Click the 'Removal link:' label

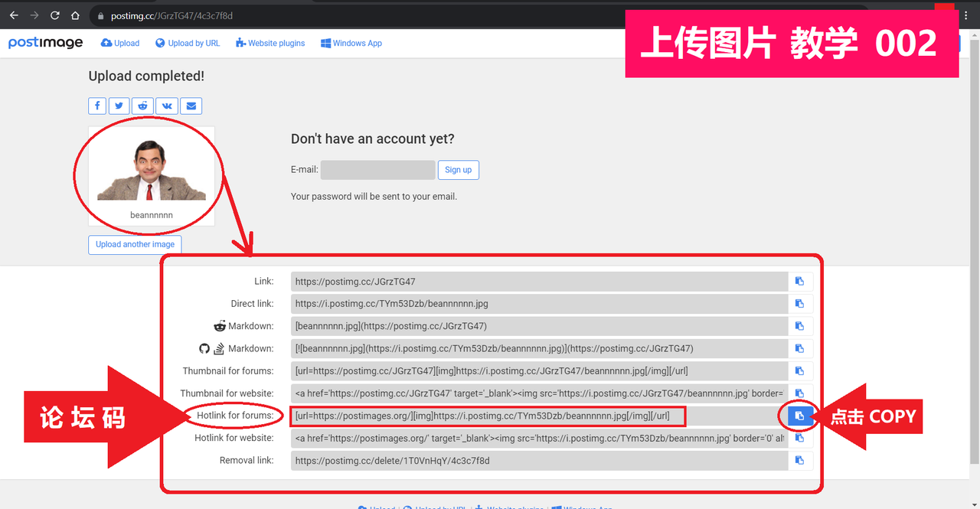coord(247,461)
